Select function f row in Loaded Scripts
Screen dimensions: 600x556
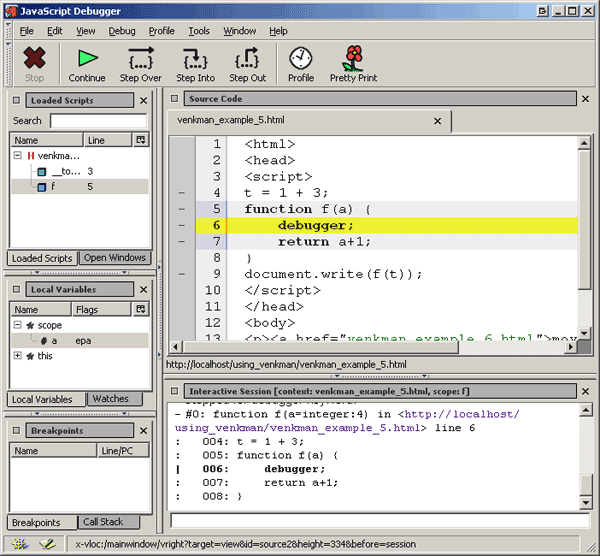coord(79,186)
